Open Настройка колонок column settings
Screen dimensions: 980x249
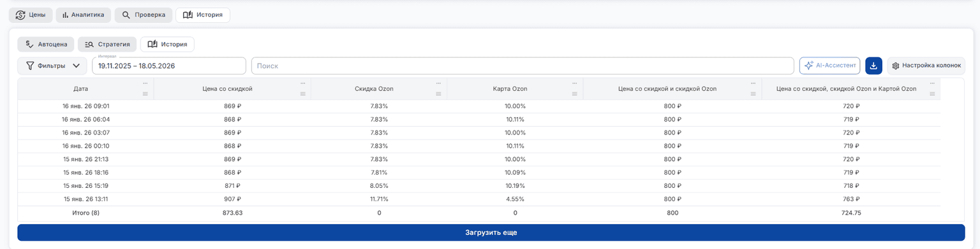(926, 66)
